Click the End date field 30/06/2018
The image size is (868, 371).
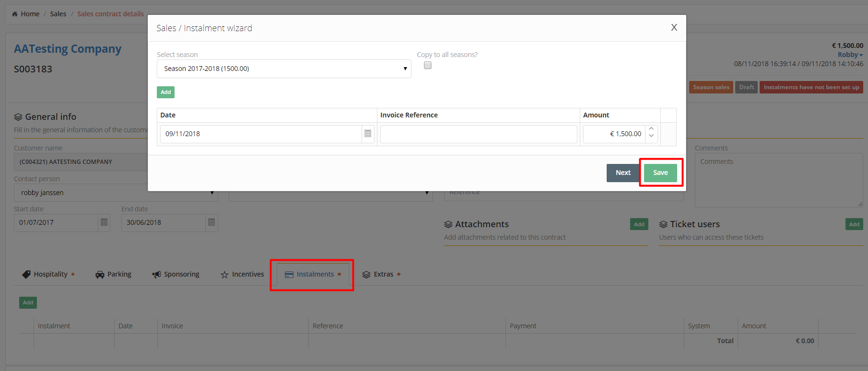[164, 223]
